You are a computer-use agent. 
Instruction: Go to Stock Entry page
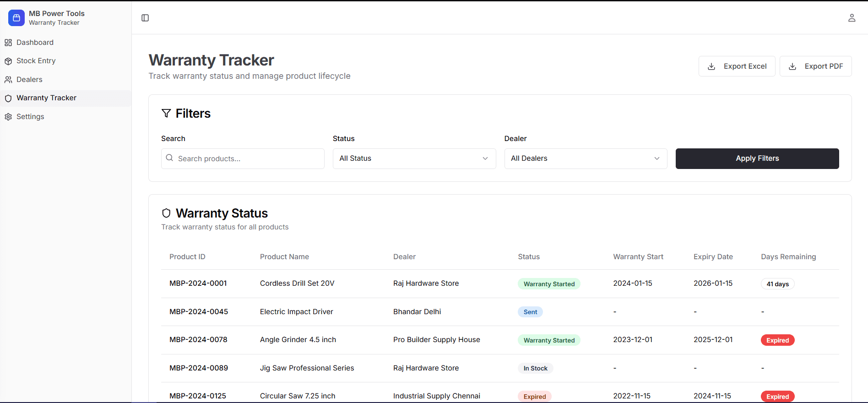(36, 61)
